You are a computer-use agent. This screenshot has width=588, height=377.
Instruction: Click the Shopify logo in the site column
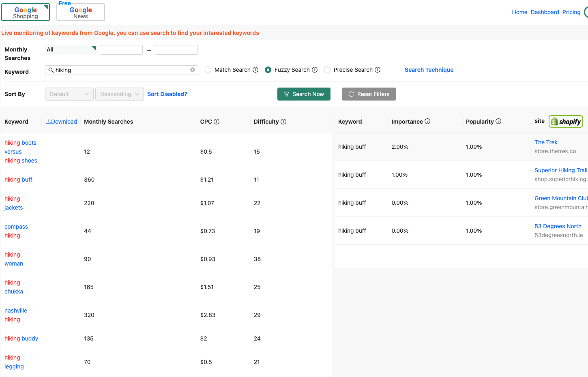(x=566, y=121)
